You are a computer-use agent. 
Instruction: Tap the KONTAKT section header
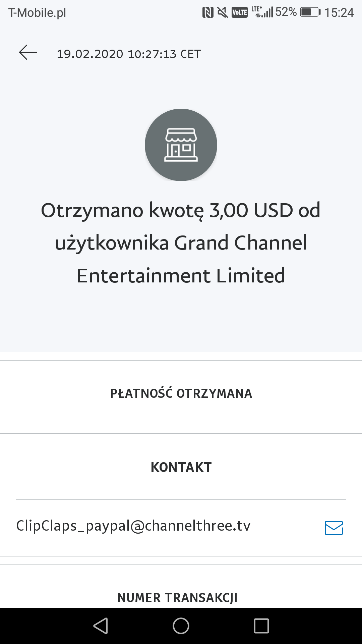pyautogui.click(x=181, y=467)
